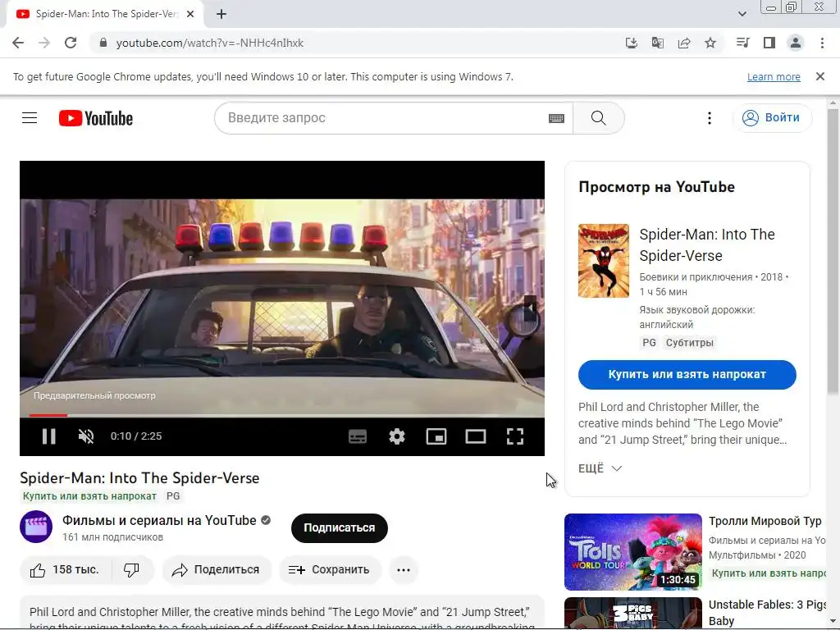This screenshot has height=630, width=840.
Task: Go forward in browser history
Action: [x=44, y=43]
